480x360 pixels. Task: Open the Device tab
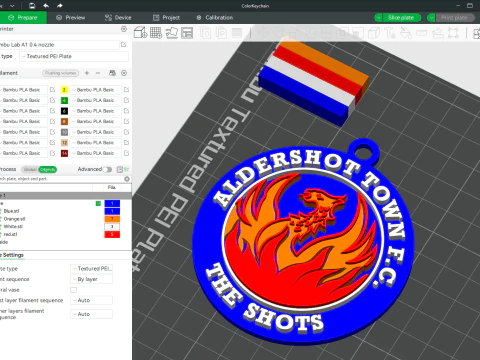118,18
